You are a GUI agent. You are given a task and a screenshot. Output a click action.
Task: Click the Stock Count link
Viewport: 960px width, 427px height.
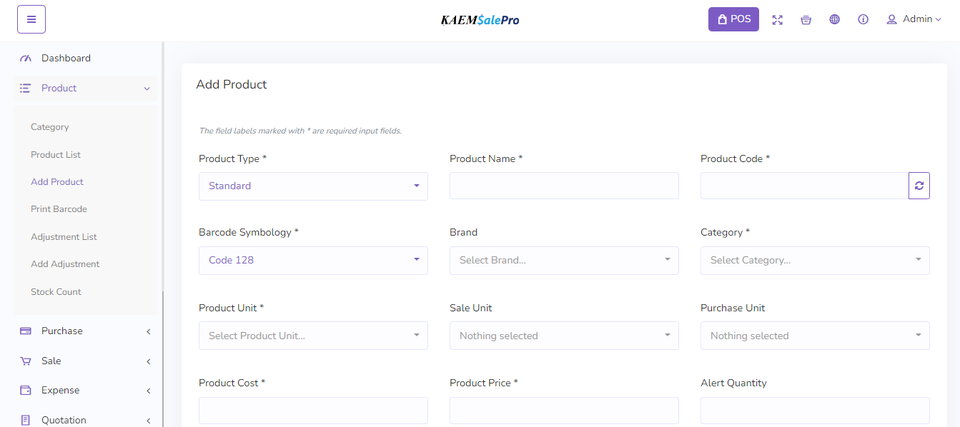55,292
